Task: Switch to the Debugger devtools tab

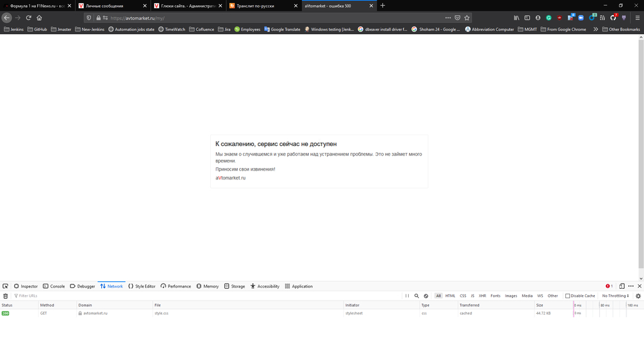Action: pos(82,286)
